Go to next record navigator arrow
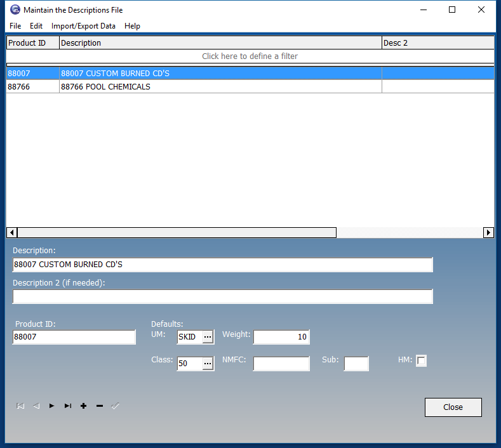 pyautogui.click(x=52, y=406)
